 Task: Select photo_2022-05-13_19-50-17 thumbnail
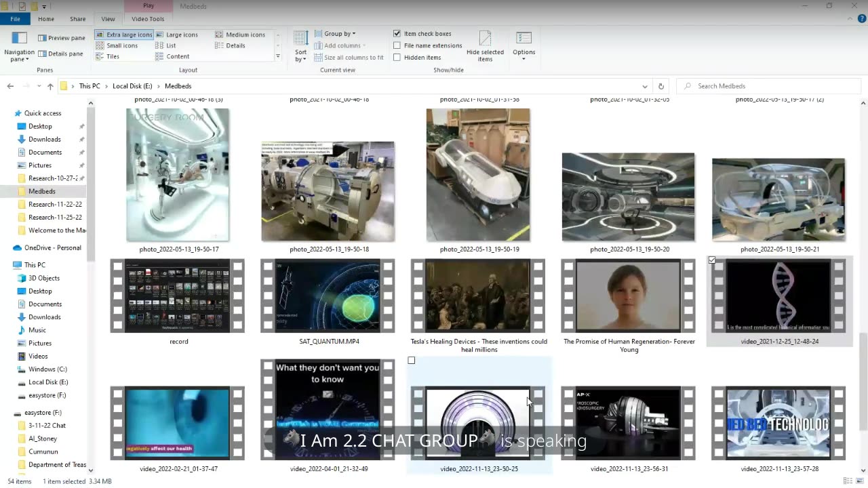pyautogui.click(x=178, y=175)
